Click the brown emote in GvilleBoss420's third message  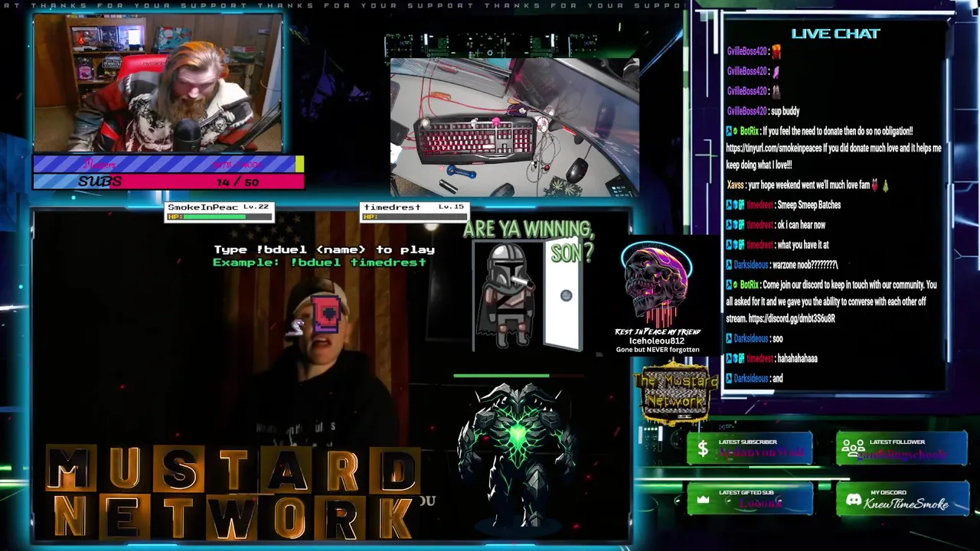click(x=776, y=91)
